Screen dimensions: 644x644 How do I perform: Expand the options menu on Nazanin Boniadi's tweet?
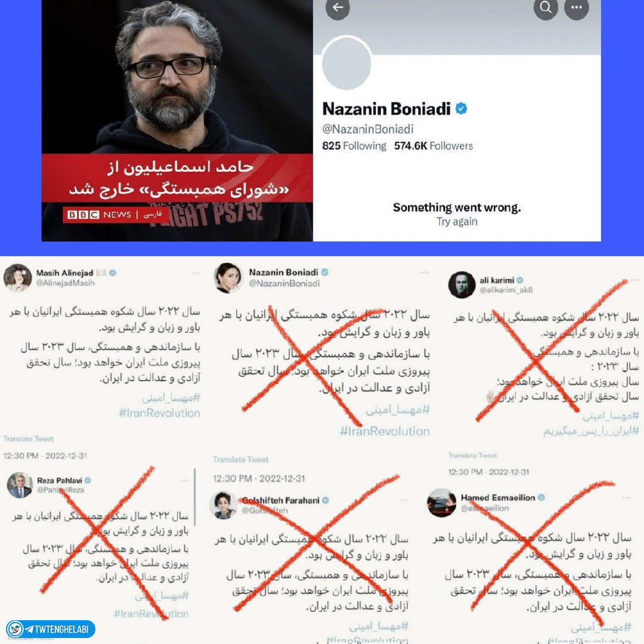425,273
